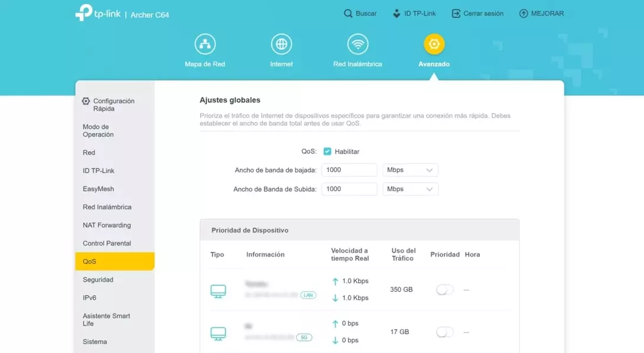Image resolution: width=644 pixels, height=353 pixels.
Task: Click Ancho de banda de bajada field
Action: (349, 170)
